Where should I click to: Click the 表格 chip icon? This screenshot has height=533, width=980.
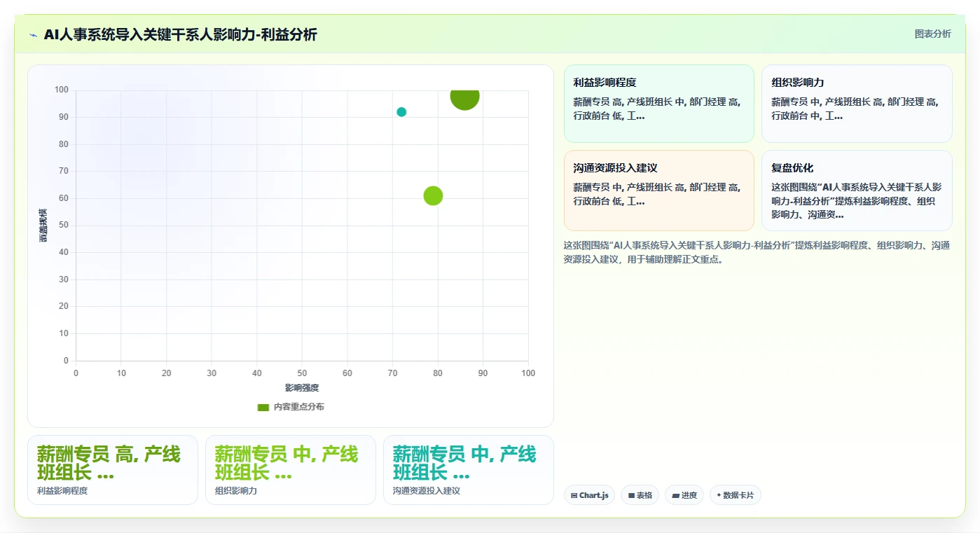631,495
